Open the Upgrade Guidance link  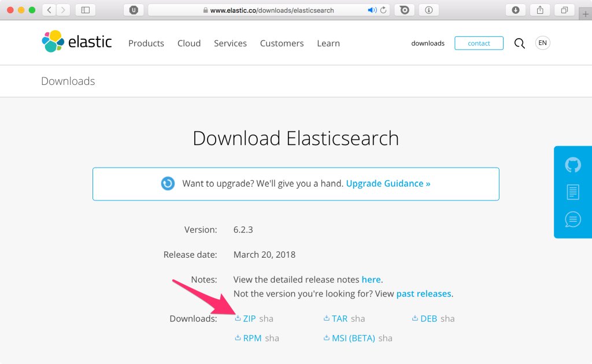[388, 184]
